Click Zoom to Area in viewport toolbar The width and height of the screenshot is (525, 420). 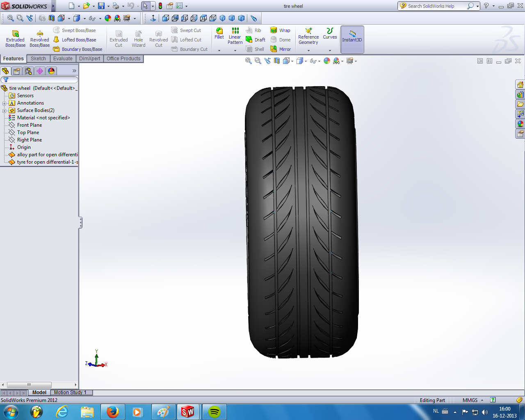(x=258, y=61)
